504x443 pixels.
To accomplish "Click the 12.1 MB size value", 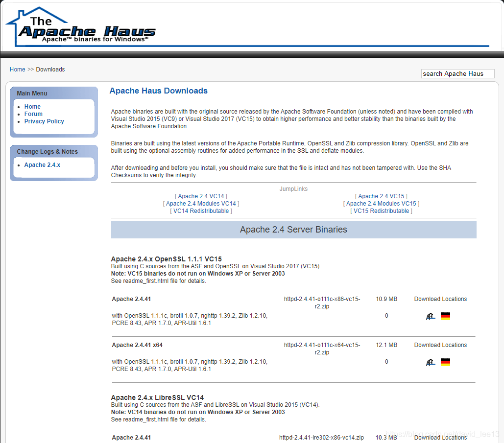I will (x=386, y=345).
